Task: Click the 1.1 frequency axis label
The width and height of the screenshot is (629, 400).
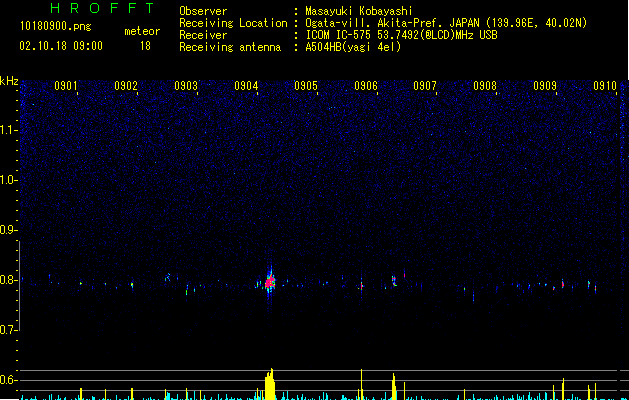Action: coord(8,130)
